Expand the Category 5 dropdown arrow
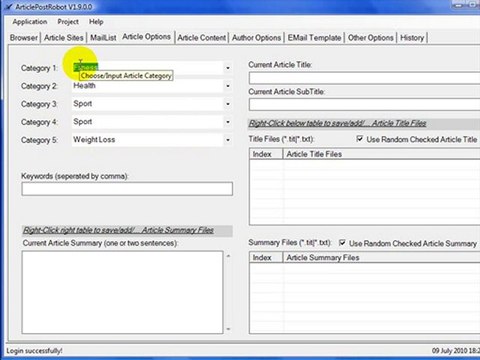The height and width of the screenshot is (360, 480). (228, 140)
